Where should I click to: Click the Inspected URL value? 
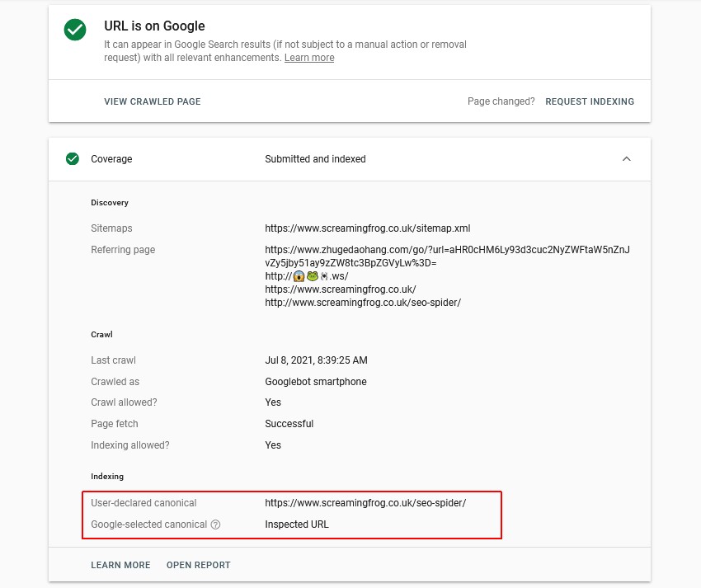(x=296, y=524)
